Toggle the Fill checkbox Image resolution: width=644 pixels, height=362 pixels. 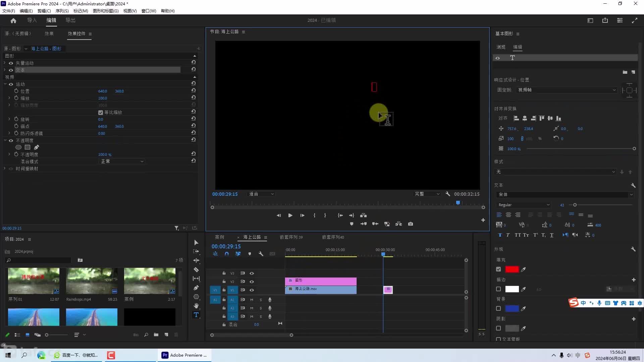(498, 269)
